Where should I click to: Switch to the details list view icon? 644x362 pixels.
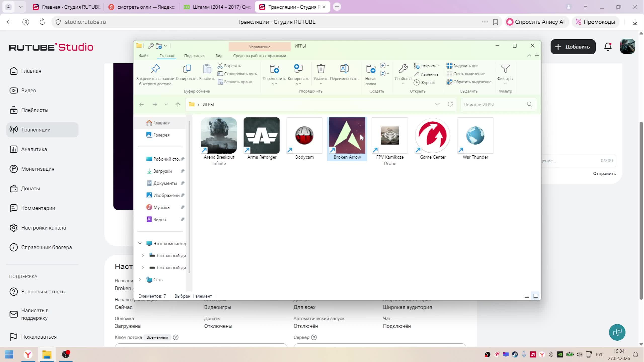click(527, 296)
